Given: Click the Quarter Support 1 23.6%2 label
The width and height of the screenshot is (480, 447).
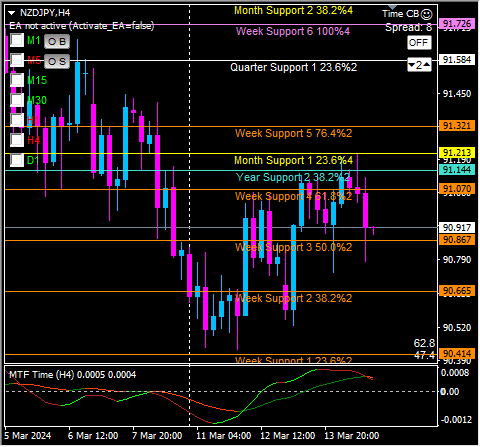Looking at the screenshot, I should click(x=293, y=67).
